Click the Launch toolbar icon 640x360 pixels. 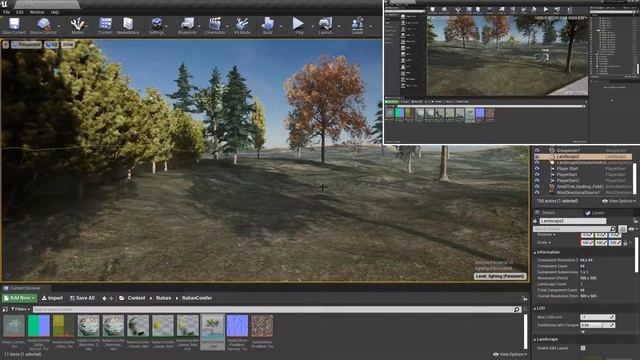point(325,24)
